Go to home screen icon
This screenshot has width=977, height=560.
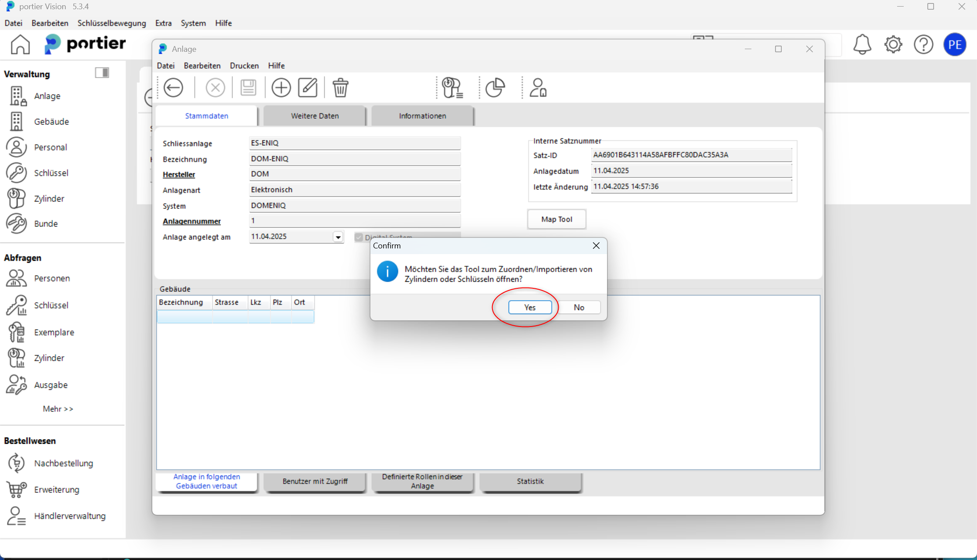pos(20,44)
